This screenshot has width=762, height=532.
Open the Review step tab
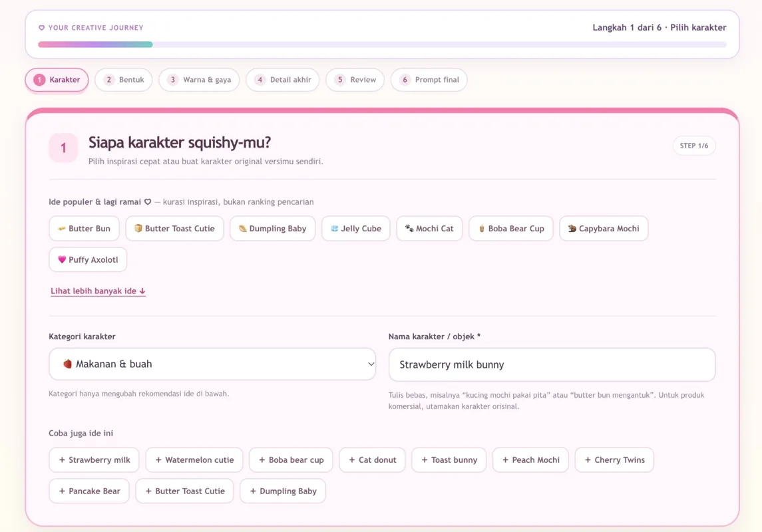tap(355, 80)
